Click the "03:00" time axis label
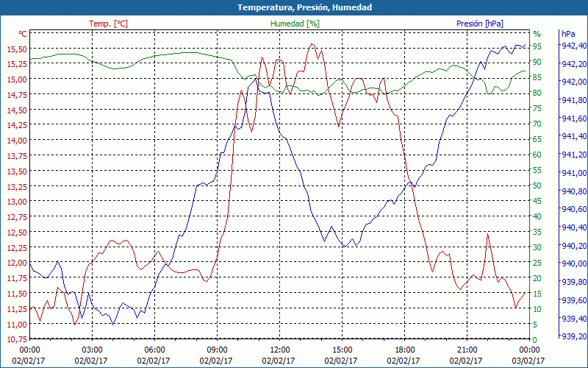 click(x=92, y=350)
